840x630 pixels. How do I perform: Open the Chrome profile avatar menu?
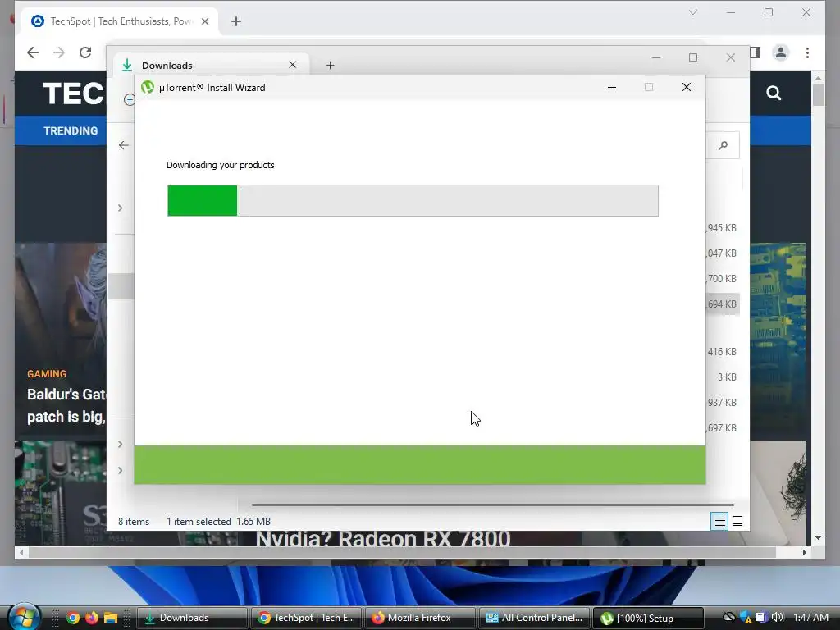(x=781, y=52)
